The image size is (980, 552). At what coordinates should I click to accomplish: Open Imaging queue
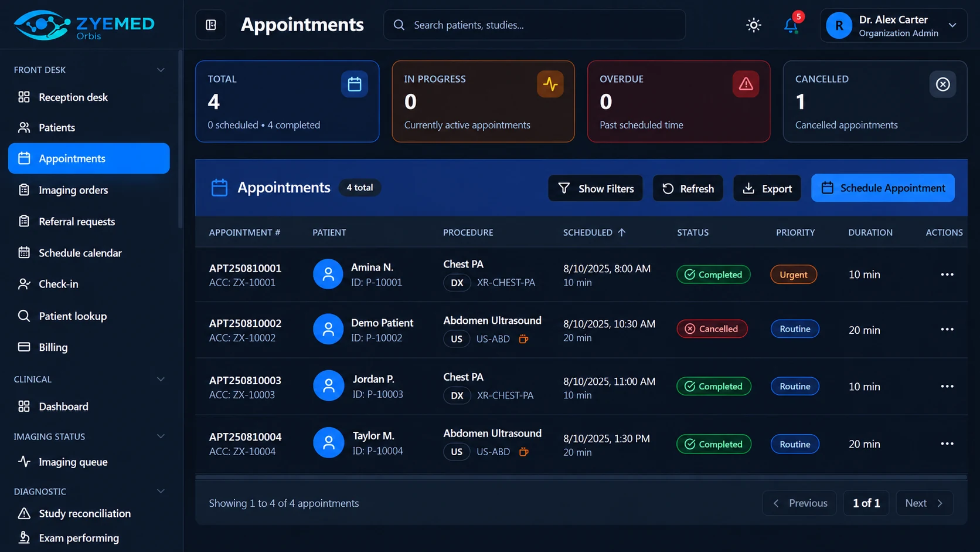(89, 462)
